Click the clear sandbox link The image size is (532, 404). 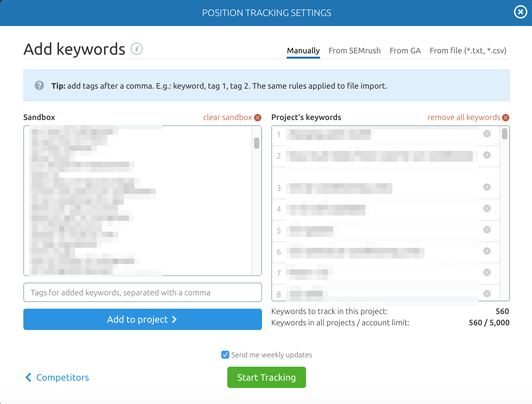(228, 117)
